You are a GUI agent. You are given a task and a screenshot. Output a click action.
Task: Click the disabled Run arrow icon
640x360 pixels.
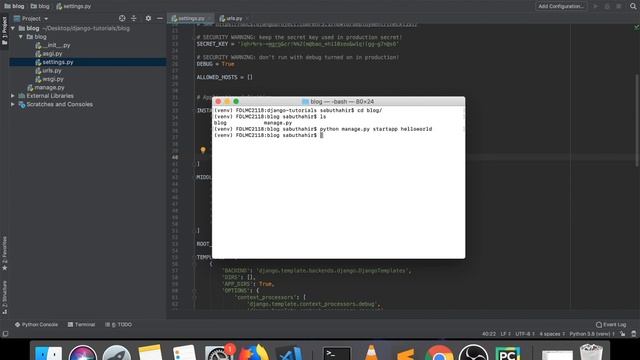point(596,6)
